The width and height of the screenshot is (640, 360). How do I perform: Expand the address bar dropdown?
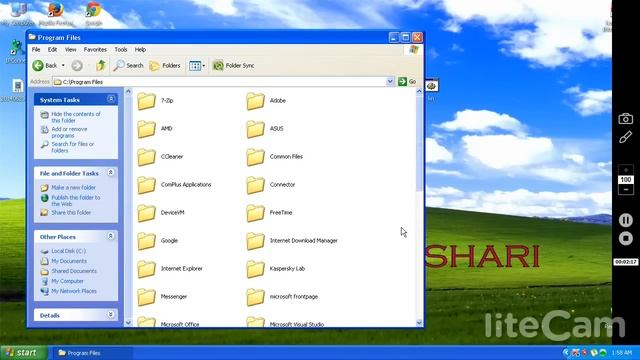tap(390, 82)
